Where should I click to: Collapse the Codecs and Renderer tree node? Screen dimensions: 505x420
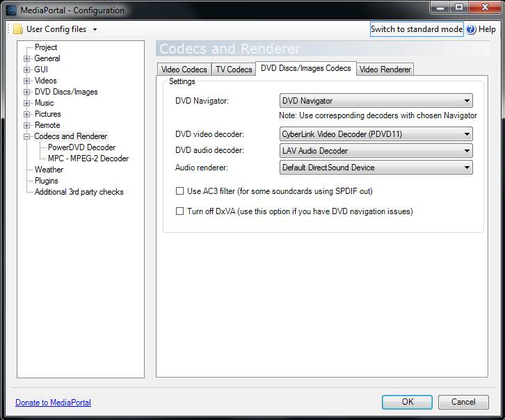click(27, 136)
